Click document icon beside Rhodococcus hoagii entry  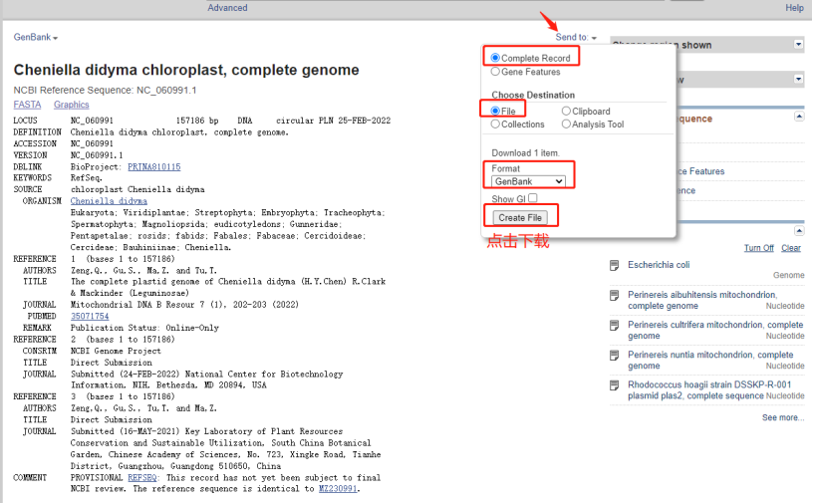(615, 385)
